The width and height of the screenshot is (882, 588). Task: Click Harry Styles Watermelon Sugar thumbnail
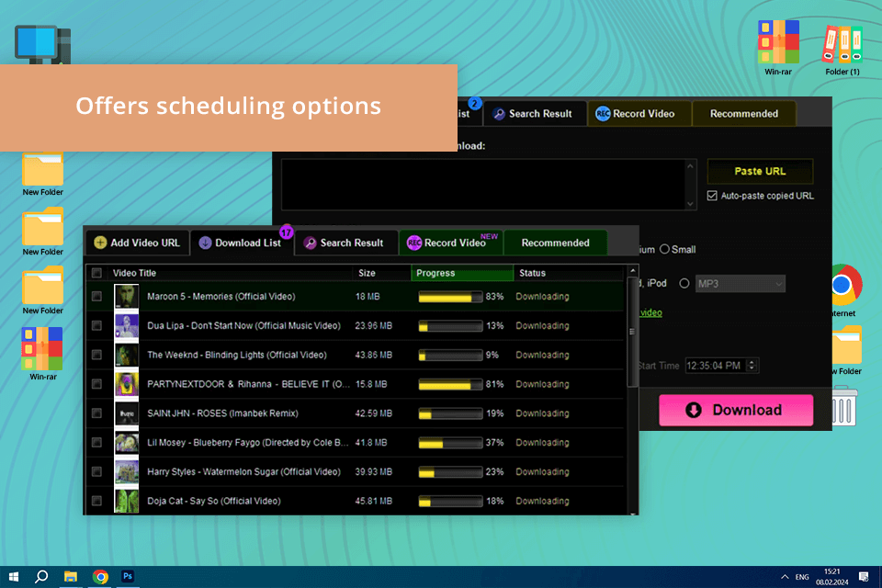[127, 472]
